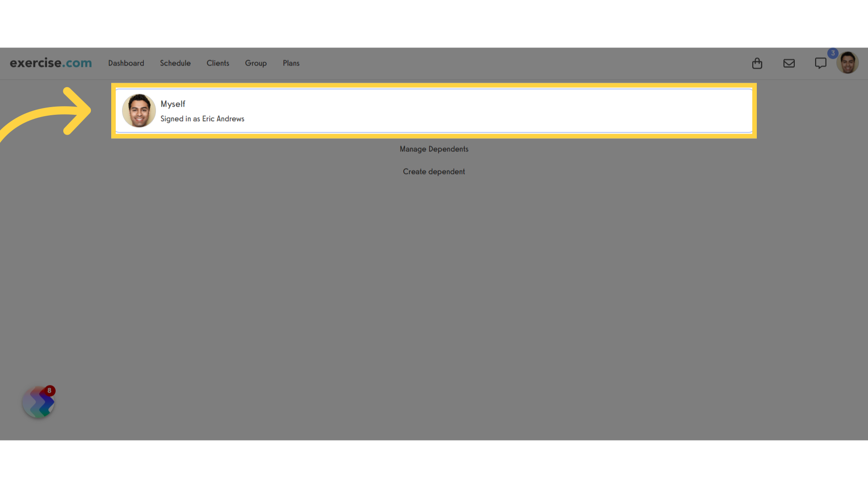Open the chat messages icon

[x=821, y=63]
